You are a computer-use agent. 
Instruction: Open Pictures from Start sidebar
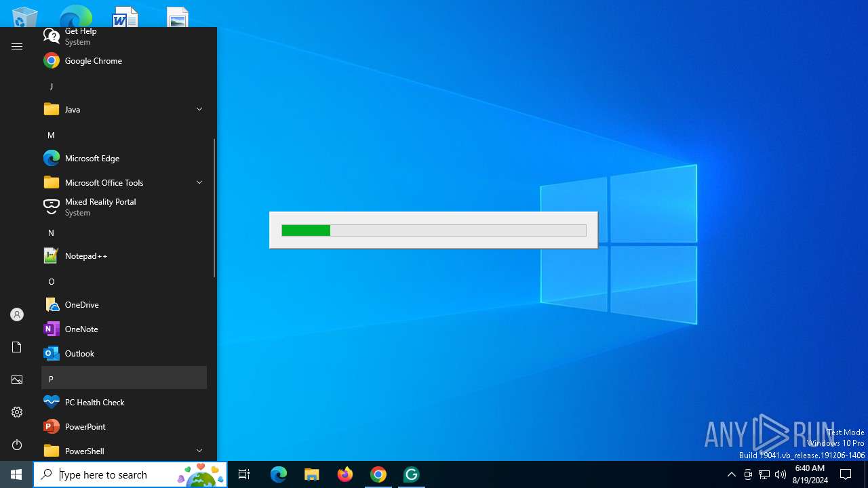[x=17, y=380]
